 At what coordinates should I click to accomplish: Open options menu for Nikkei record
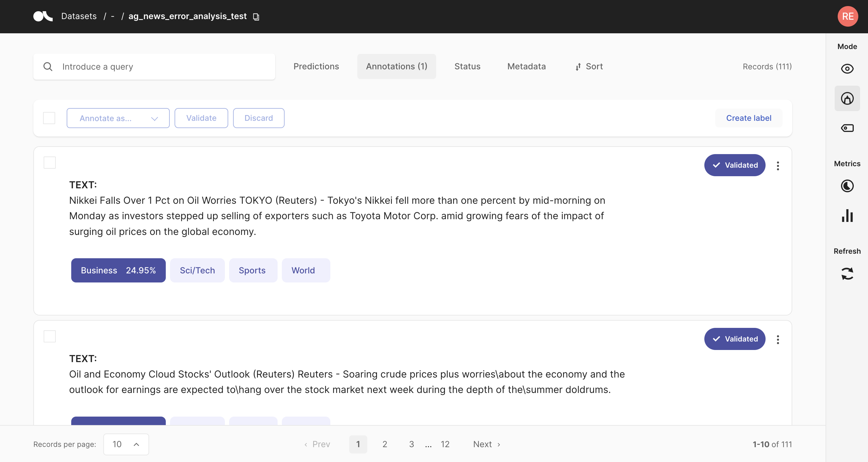[778, 166]
